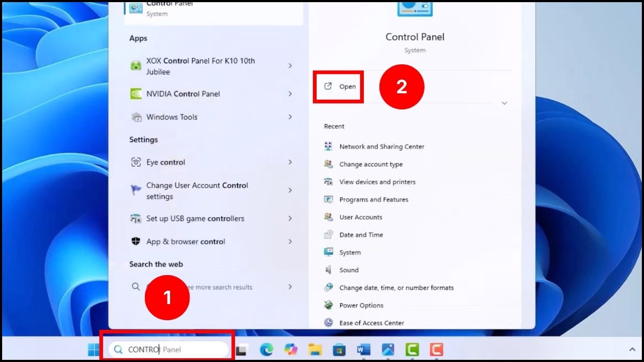Open Programs and Features recent item
The height and width of the screenshot is (362, 644).
click(x=374, y=200)
